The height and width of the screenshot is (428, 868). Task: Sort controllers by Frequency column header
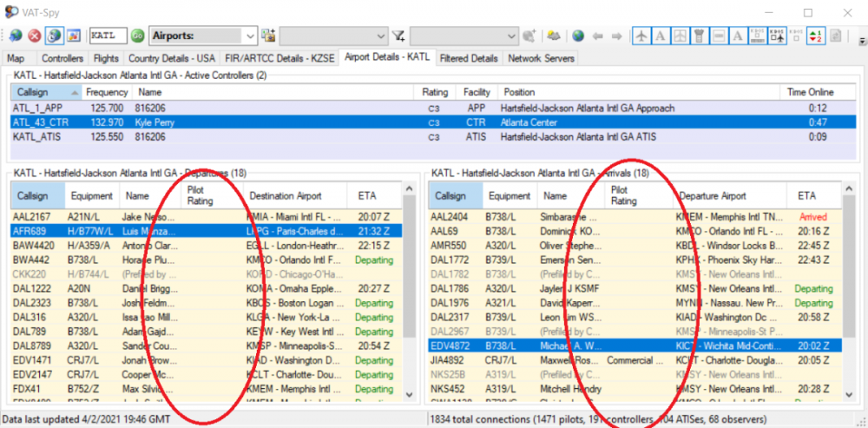tap(107, 92)
